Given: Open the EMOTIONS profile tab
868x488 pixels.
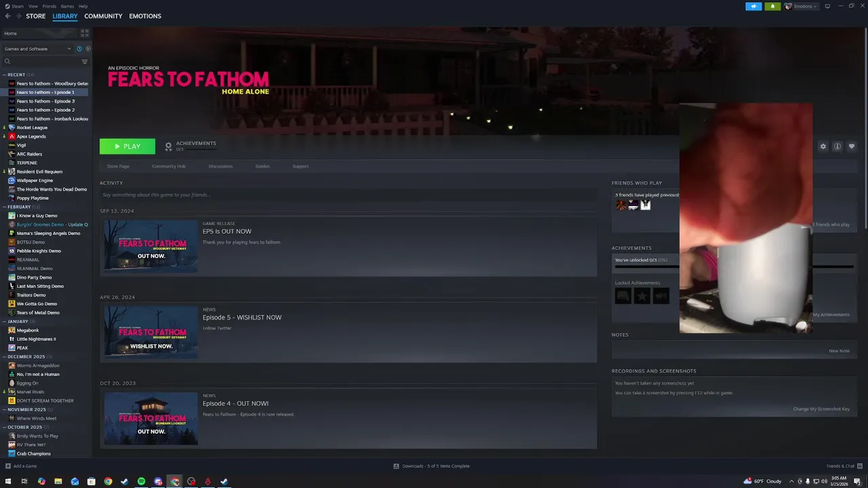Looking at the screenshot, I should pos(145,16).
